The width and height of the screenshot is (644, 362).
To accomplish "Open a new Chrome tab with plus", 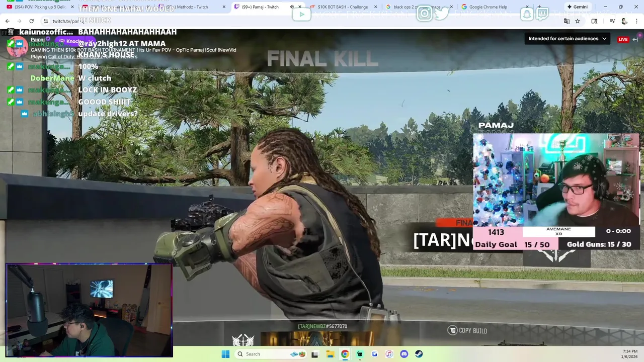I will [x=539, y=7].
